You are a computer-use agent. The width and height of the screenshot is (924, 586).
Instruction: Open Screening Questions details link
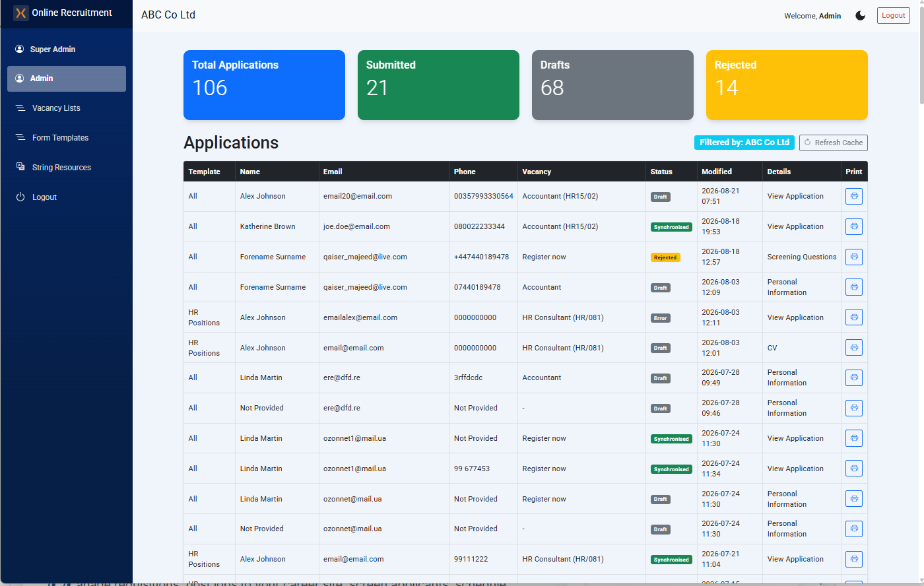pos(802,257)
